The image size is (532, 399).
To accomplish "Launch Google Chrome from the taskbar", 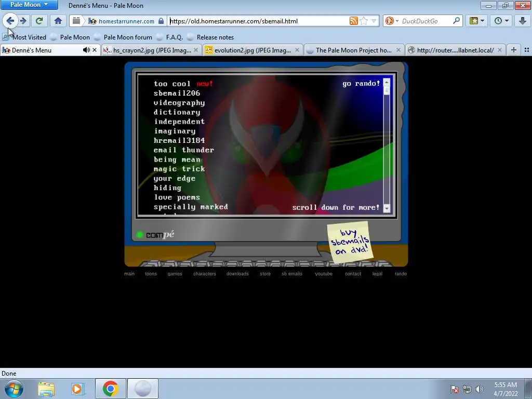I will (111, 389).
